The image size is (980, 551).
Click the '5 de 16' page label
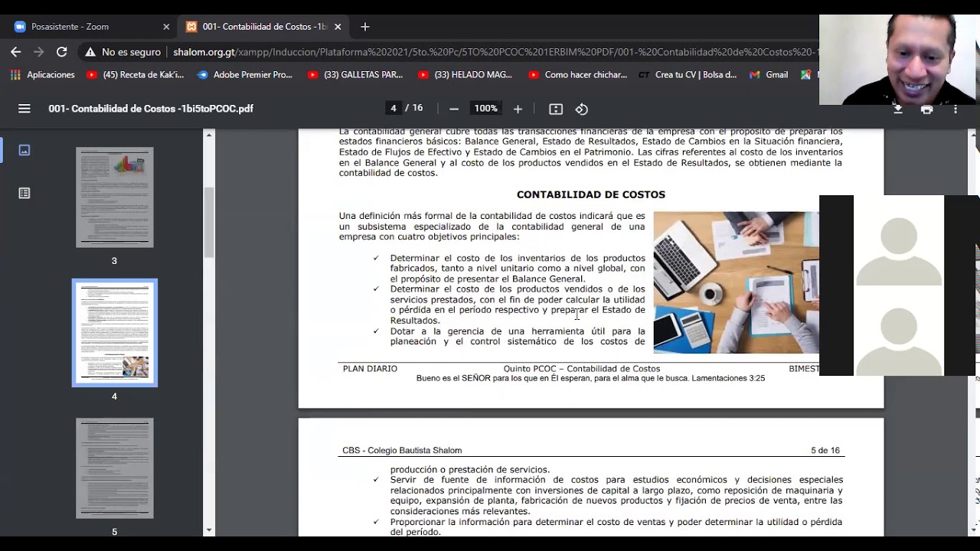click(x=825, y=451)
